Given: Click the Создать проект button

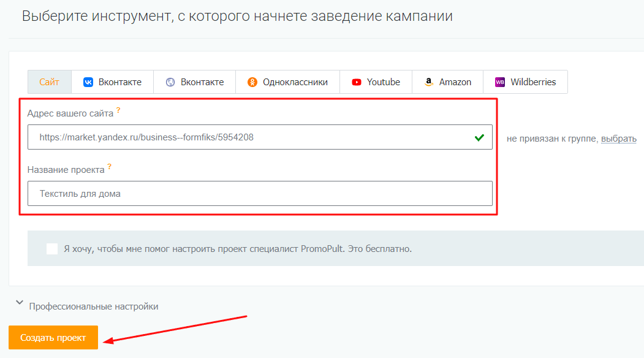Looking at the screenshot, I should pyautogui.click(x=53, y=337).
